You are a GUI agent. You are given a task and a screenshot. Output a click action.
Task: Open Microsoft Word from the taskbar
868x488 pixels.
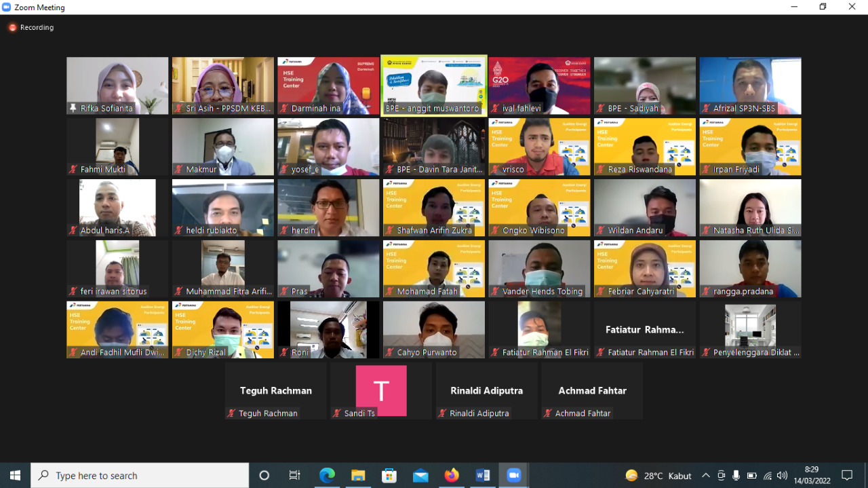[x=483, y=476]
